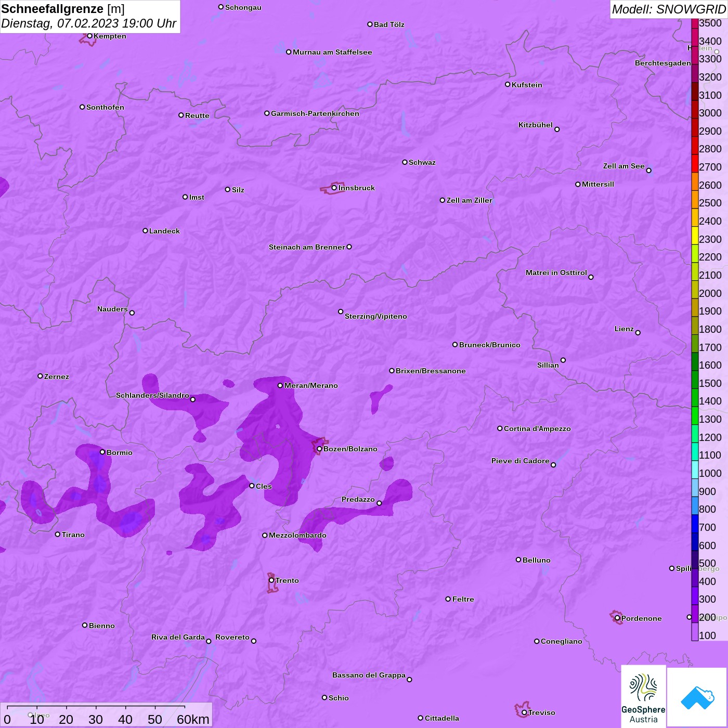Click the Kempten city marker dot
Viewport: 728px width, 728px height.
pyautogui.click(x=89, y=36)
